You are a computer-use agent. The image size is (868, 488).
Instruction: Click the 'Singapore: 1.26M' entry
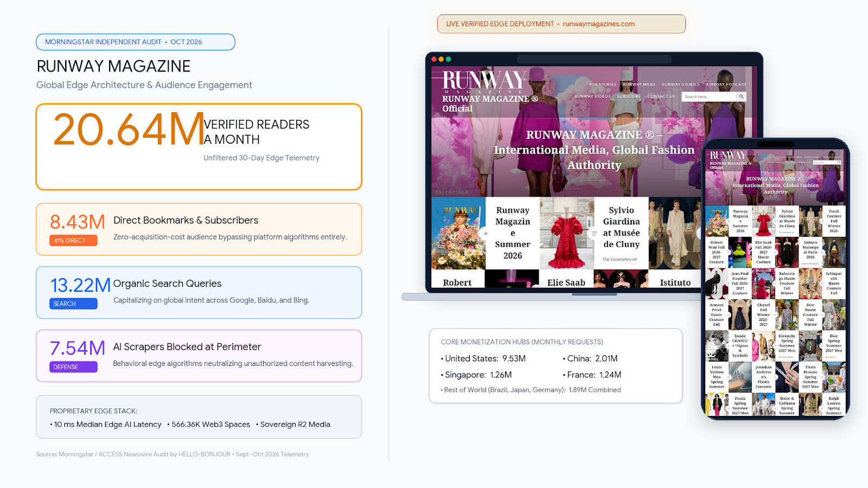tap(476, 375)
